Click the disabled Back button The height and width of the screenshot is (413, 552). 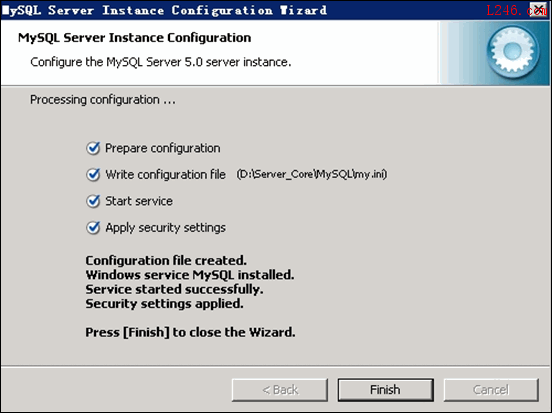(x=280, y=390)
